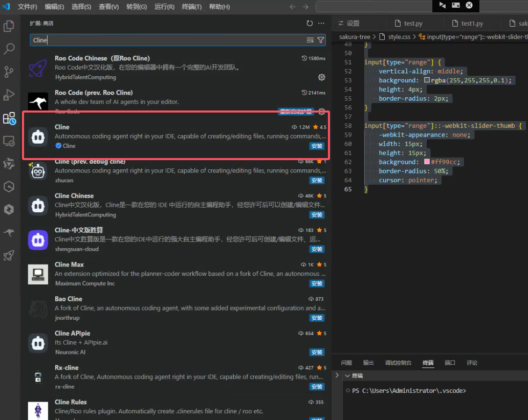The image size is (528, 420).
Task: Click the HybridTalentComputing publisher under Cline Chinese
Action: click(85, 214)
